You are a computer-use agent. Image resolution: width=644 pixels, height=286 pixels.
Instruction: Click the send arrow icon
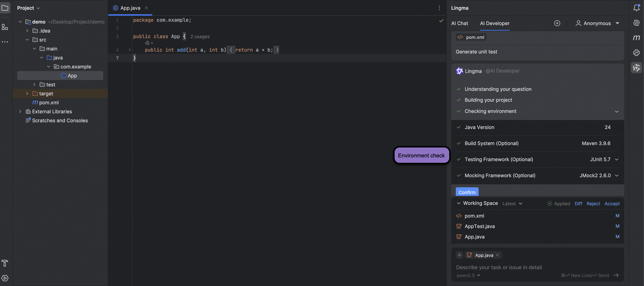point(616,275)
